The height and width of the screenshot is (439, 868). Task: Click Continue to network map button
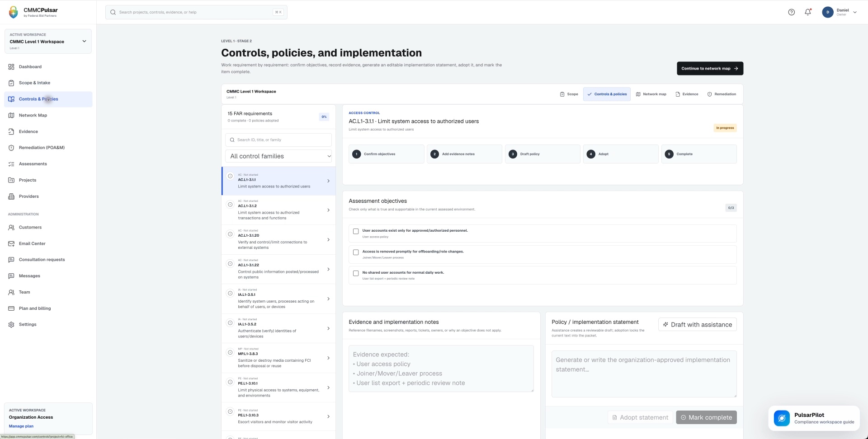point(710,69)
